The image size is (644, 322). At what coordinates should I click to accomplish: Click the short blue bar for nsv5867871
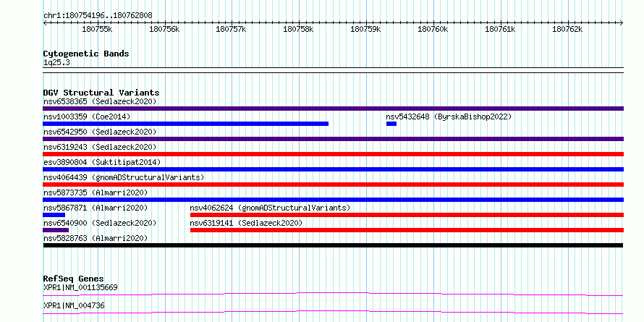pyautogui.click(x=54, y=215)
